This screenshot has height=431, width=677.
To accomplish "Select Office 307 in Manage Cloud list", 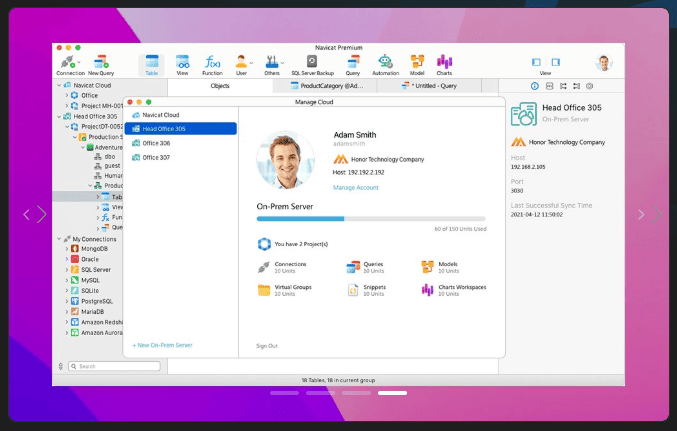I will coord(180,158).
